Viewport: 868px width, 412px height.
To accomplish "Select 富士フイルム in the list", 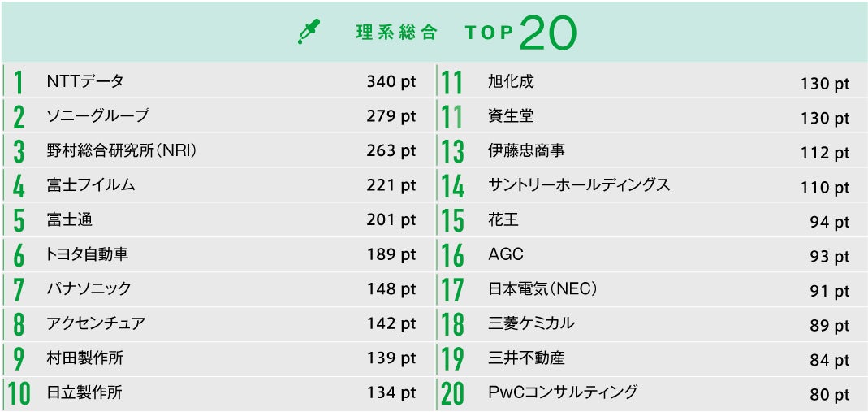I will (x=91, y=185).
